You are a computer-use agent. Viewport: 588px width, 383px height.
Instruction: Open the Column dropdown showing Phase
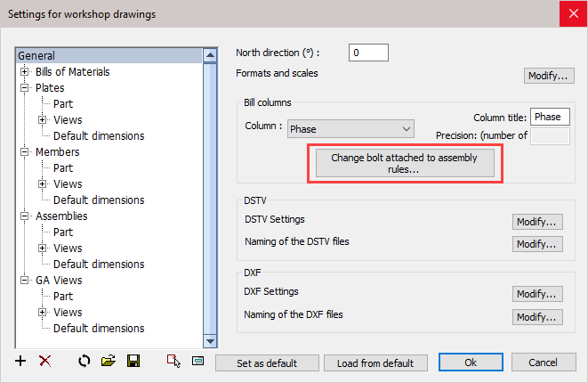pos(350,129)
